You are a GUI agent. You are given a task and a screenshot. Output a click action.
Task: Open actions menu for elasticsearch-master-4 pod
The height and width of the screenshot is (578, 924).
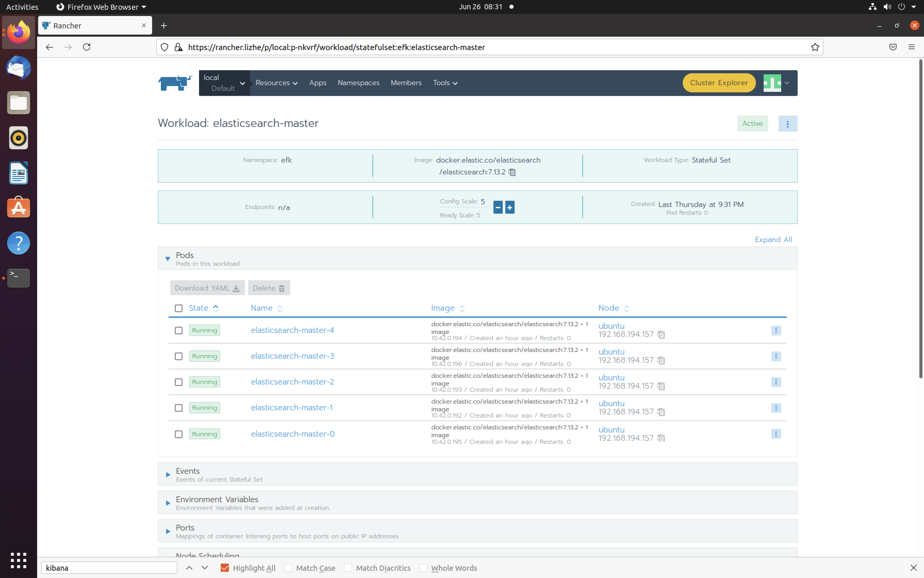pyautogui.click(x=776, y=330)
